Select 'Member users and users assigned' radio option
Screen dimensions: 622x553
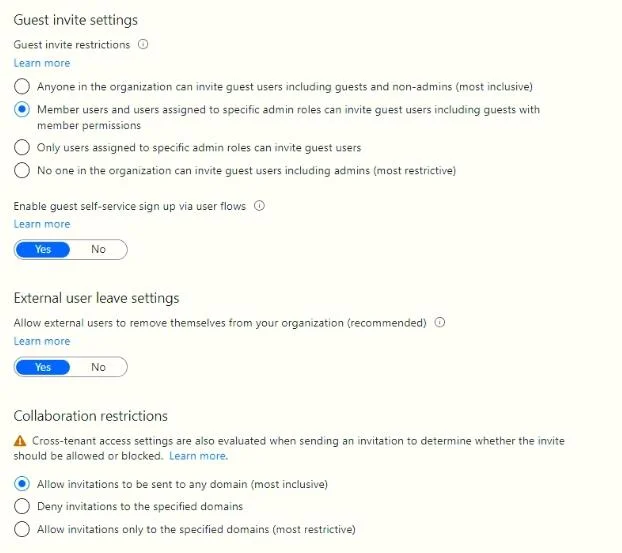pyautogui.click(x=22, y=109)
